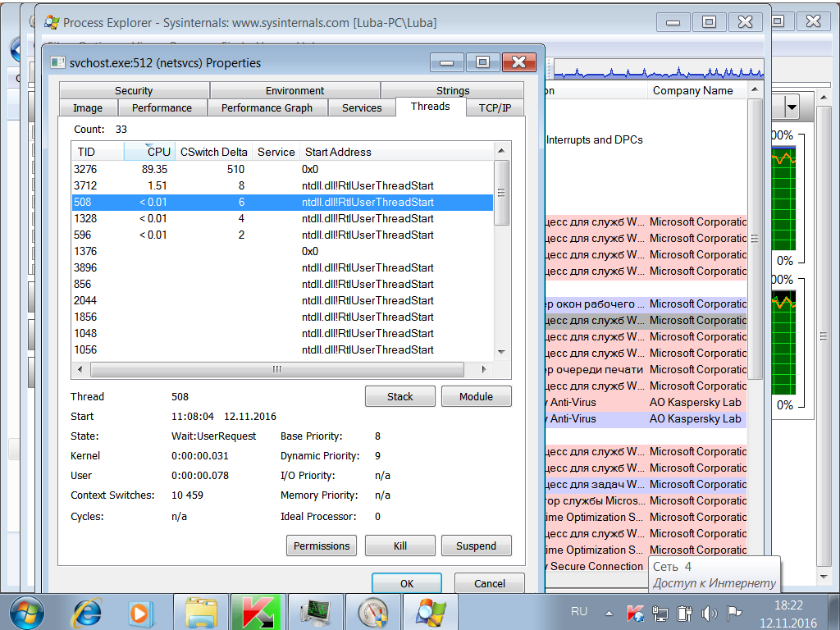Switch to the Services tab
The height and width of the screenshot is (630, 840).
[362, 107]
